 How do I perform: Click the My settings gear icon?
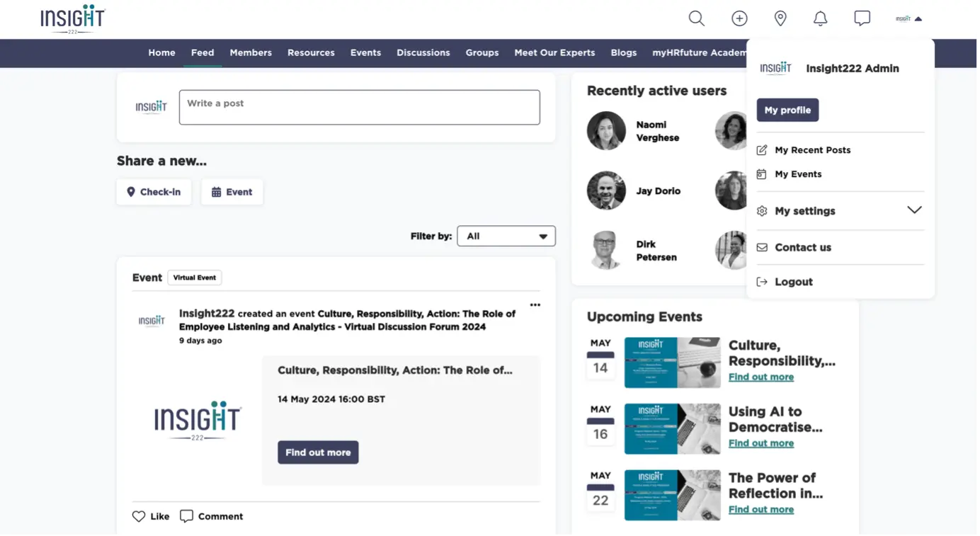[762, 211]
